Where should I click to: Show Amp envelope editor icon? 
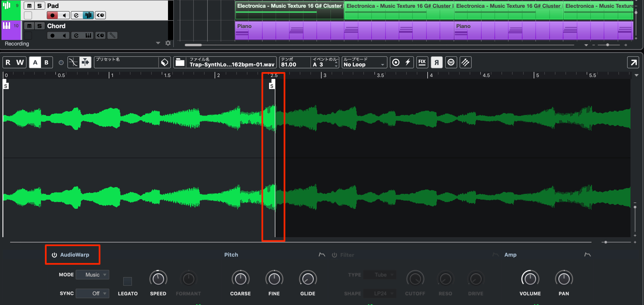click(587, 255)
